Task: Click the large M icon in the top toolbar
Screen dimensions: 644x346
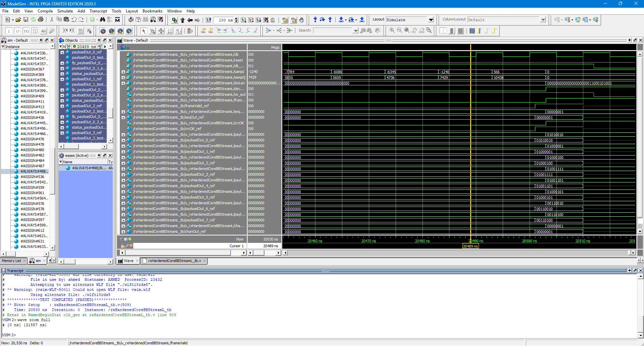Action: (117, 20)
